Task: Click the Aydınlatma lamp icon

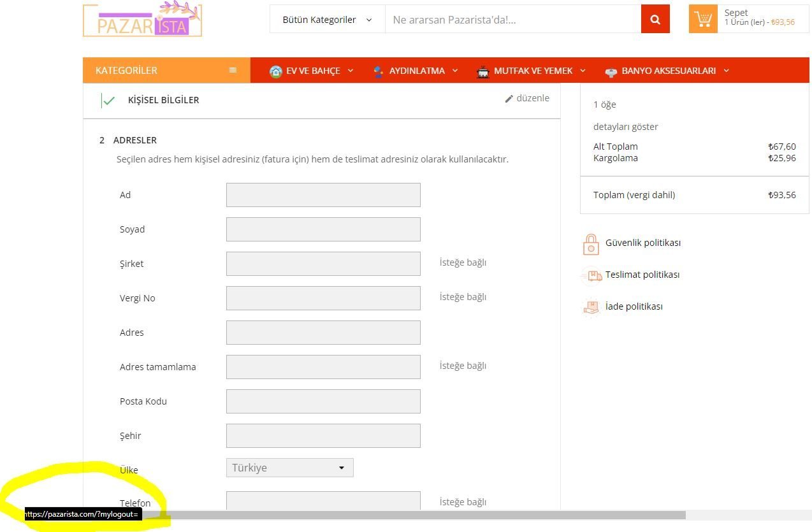Action: (x=379, y=71)
